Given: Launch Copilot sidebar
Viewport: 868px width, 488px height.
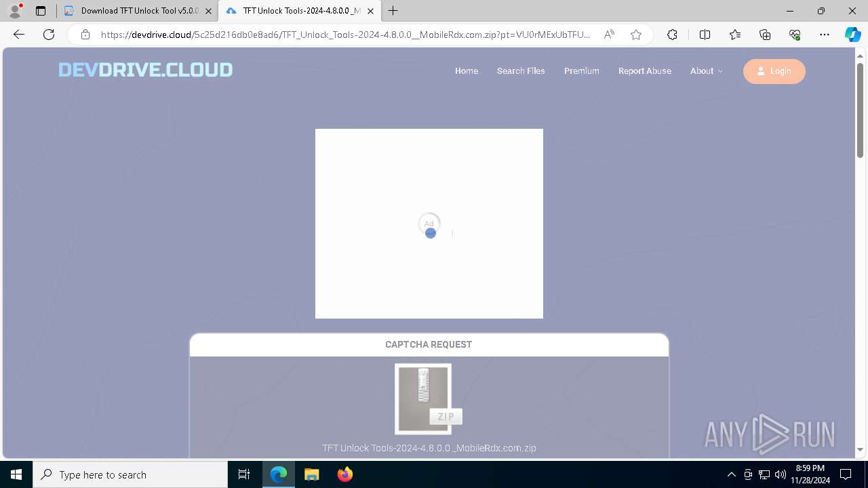Looking at the screenshot, I should pyautogui.click(x=852, y=35).
